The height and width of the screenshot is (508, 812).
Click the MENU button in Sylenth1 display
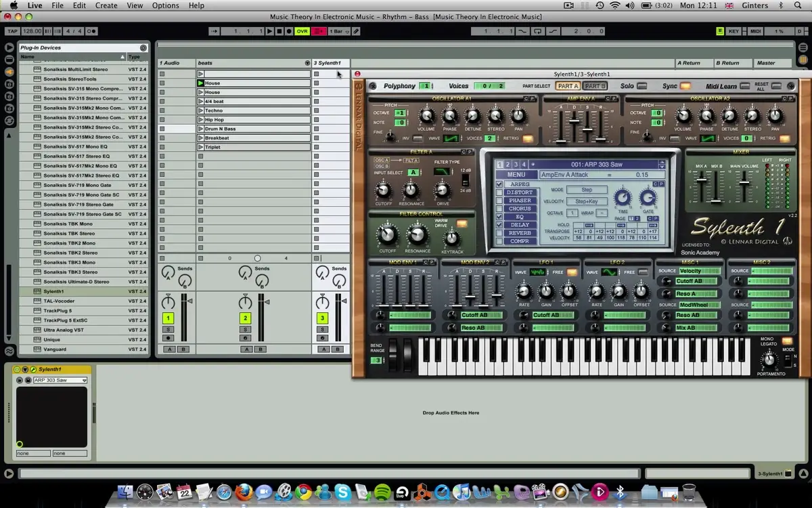pos(516,175)
